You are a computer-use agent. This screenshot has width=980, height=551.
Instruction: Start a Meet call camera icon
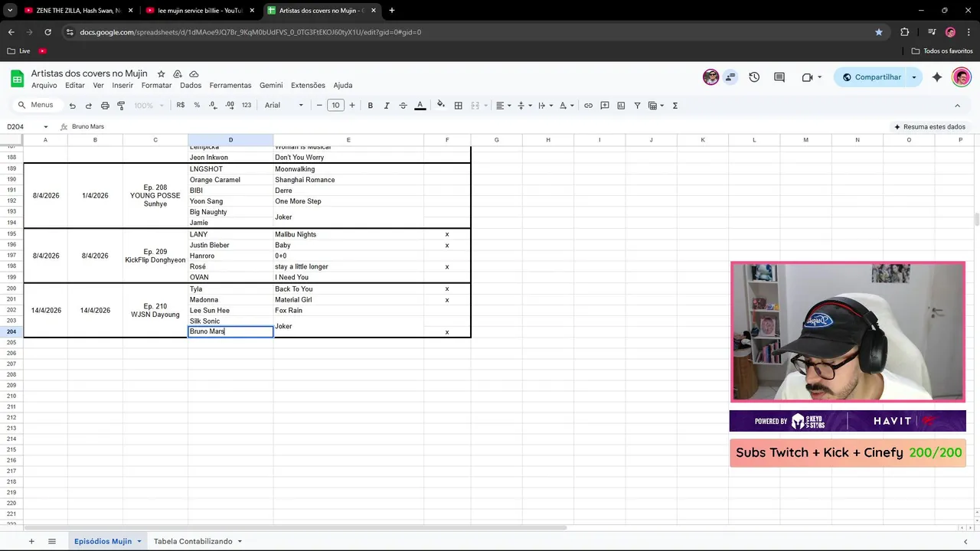click(807, 77)
